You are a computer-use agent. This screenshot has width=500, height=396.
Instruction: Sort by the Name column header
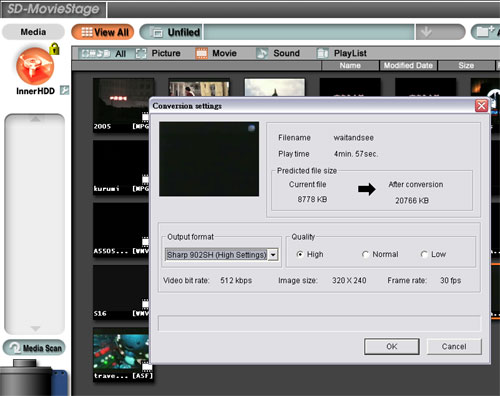pos(350,66)
